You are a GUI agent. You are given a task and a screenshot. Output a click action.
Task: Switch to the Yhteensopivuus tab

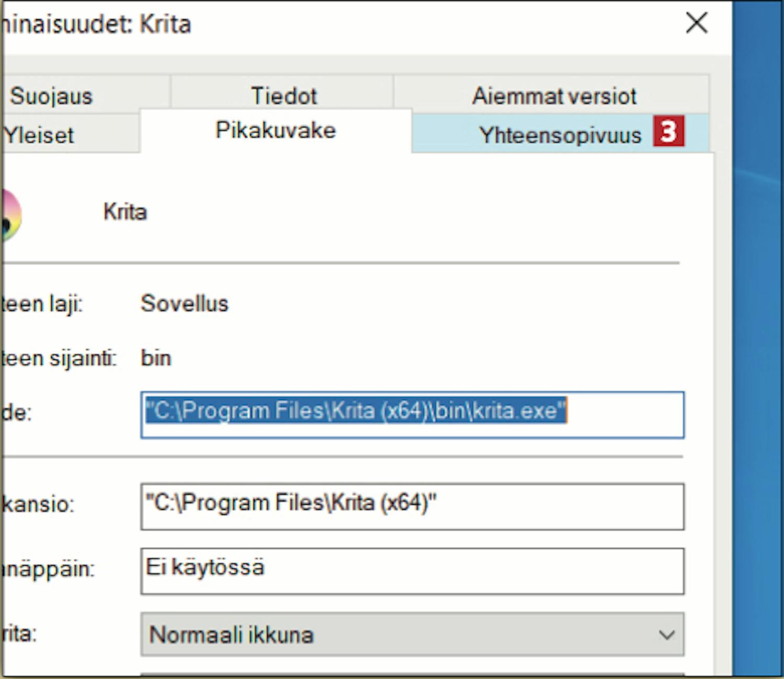tap(560, 134)
